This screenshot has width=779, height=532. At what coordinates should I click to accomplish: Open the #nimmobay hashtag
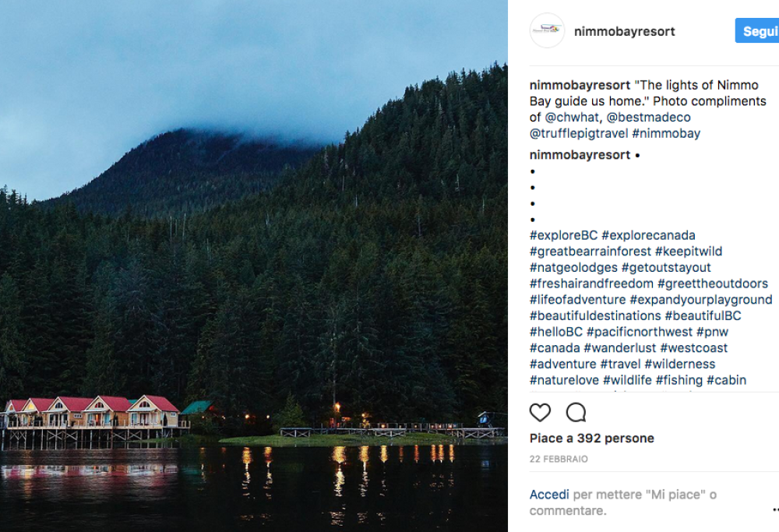pyautogui.click(x=666, y=133)
